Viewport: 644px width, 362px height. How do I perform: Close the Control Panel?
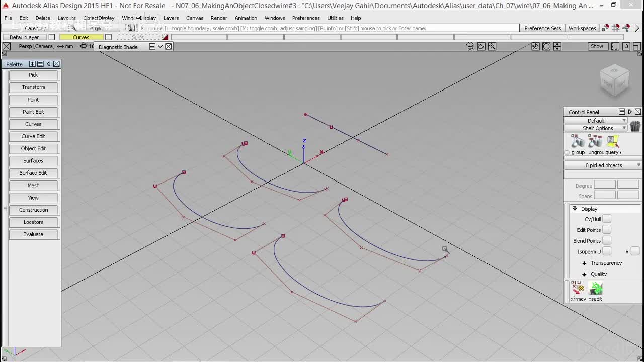[638, 112]
